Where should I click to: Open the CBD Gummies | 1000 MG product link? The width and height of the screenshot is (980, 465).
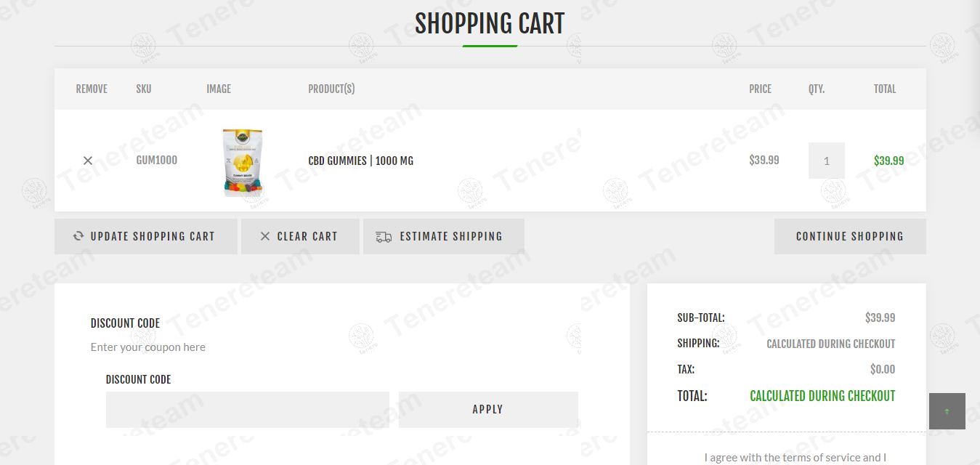360,161
